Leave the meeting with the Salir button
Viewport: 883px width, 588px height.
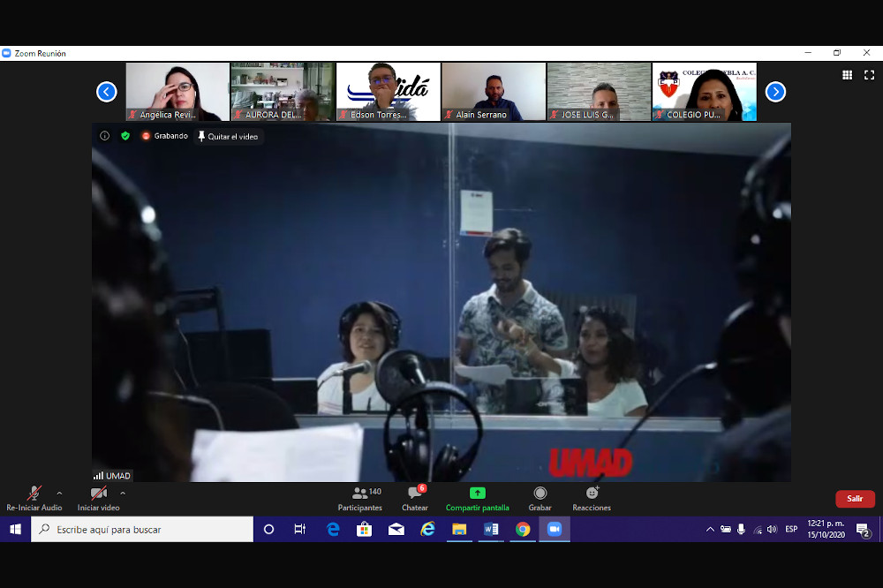(855, 499)
